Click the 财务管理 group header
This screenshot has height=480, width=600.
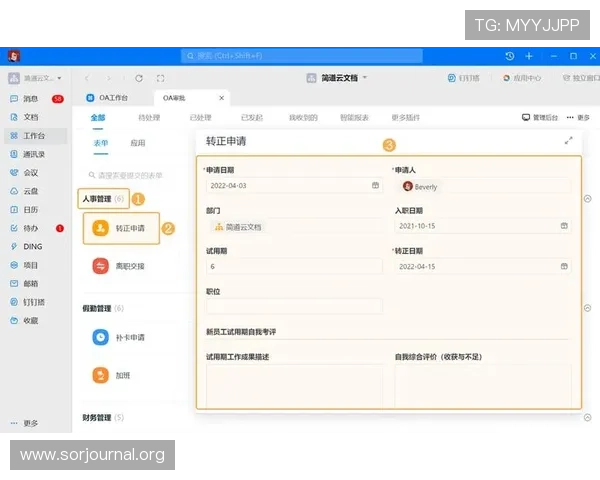click(x=103, y=418)
